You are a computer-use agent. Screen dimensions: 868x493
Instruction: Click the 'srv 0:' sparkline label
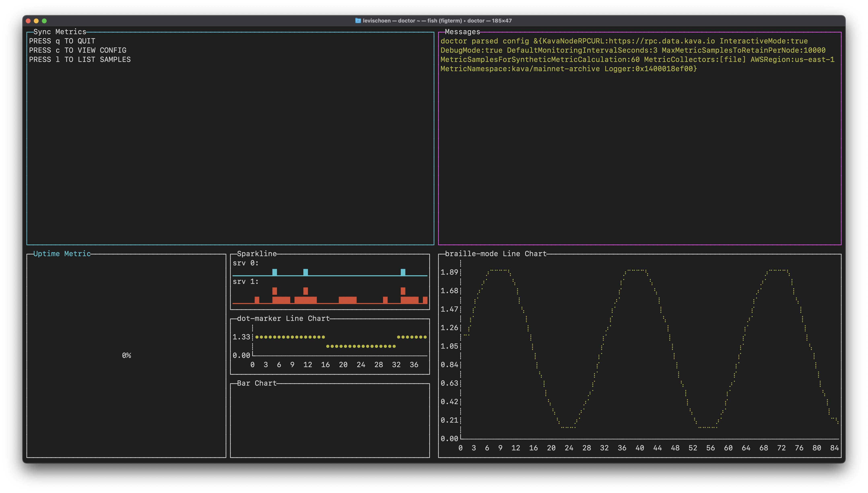click(x=246, y=263)
